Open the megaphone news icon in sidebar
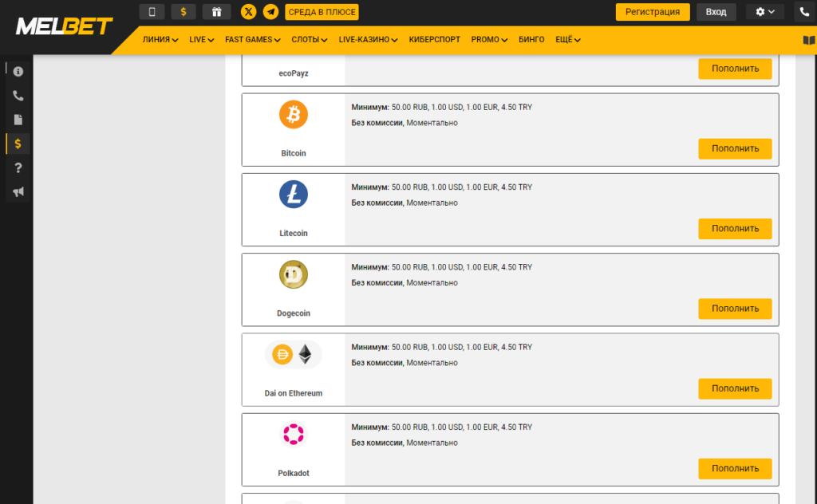817x504 pixels. [x=18, y=191]
